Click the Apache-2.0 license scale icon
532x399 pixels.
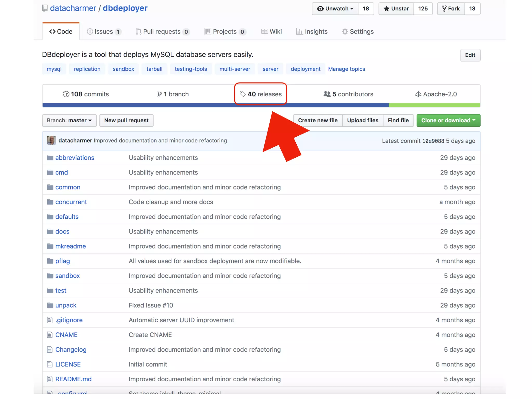(x=418, y=94)
